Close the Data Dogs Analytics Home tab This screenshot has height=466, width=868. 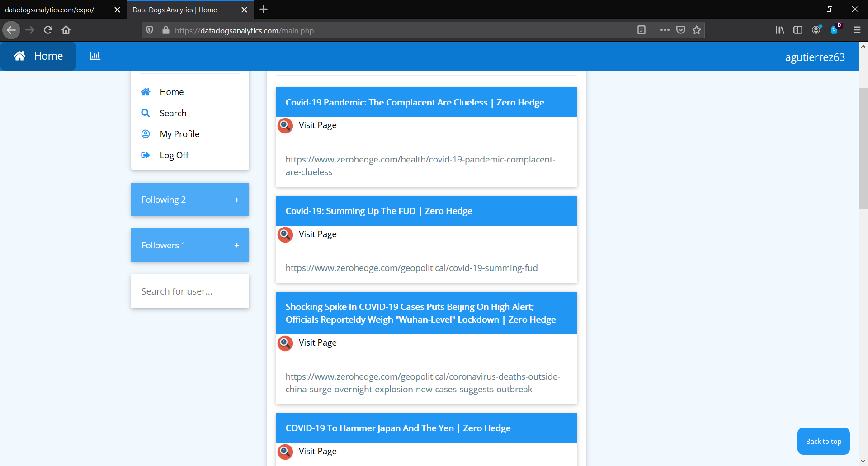pos(244,10)
